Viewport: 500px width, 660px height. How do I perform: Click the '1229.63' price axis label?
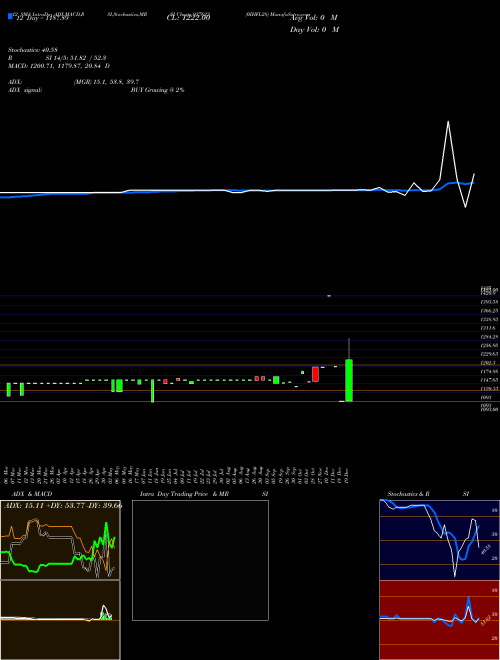click(489, 354)
